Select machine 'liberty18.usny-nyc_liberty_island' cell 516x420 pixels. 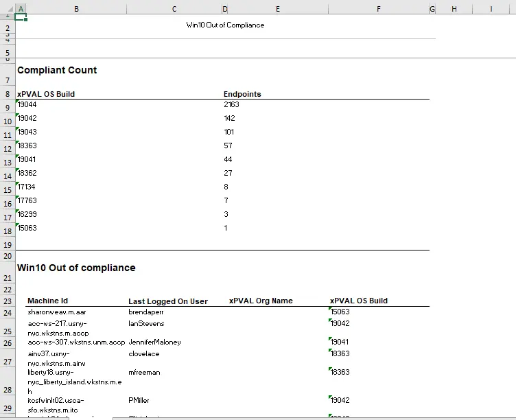pyautogui.click(x=75, y=382)
